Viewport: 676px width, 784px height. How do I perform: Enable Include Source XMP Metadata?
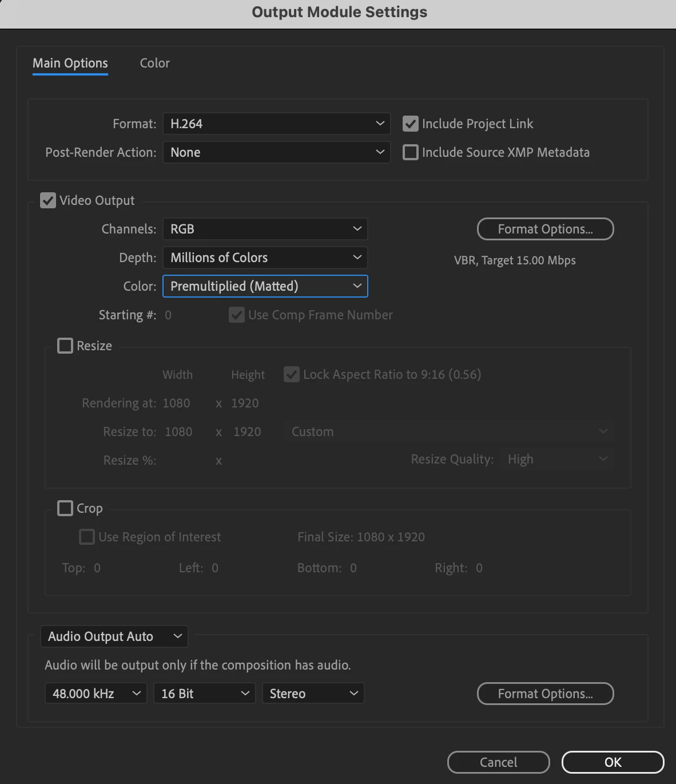pos(411,152)
